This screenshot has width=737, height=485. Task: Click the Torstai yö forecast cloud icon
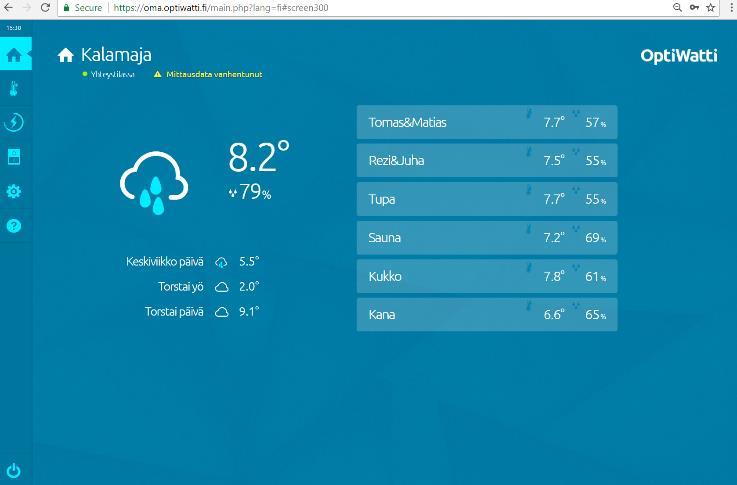(221, 287)
